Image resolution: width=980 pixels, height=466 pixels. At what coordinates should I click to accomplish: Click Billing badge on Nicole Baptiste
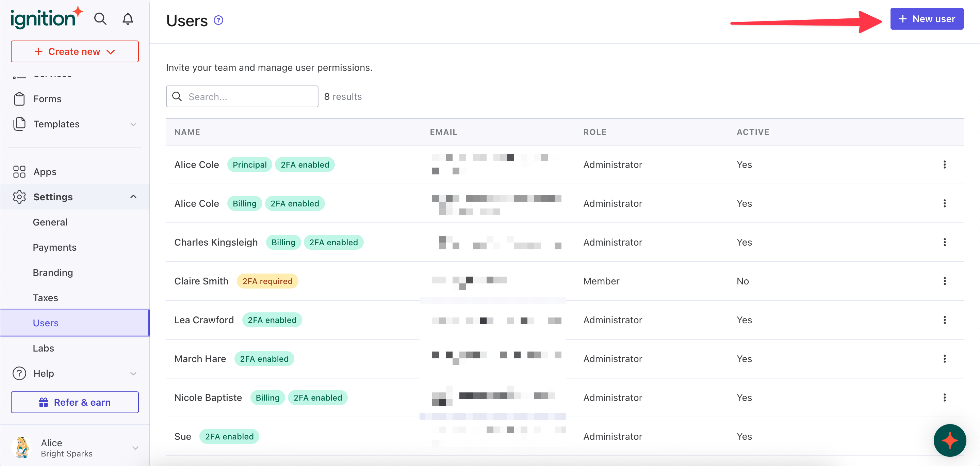click(x=267, y=398)
